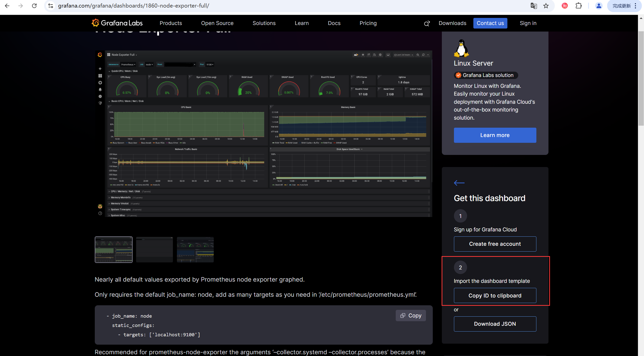
Task: Click the site information icon in address bar
Action: (51, 6)
